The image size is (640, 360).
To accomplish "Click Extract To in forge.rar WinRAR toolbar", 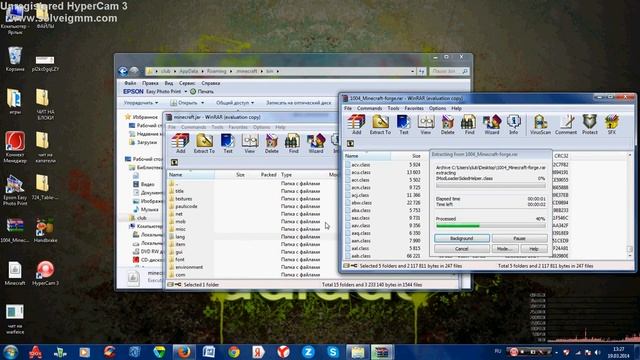I will [380, 124].
